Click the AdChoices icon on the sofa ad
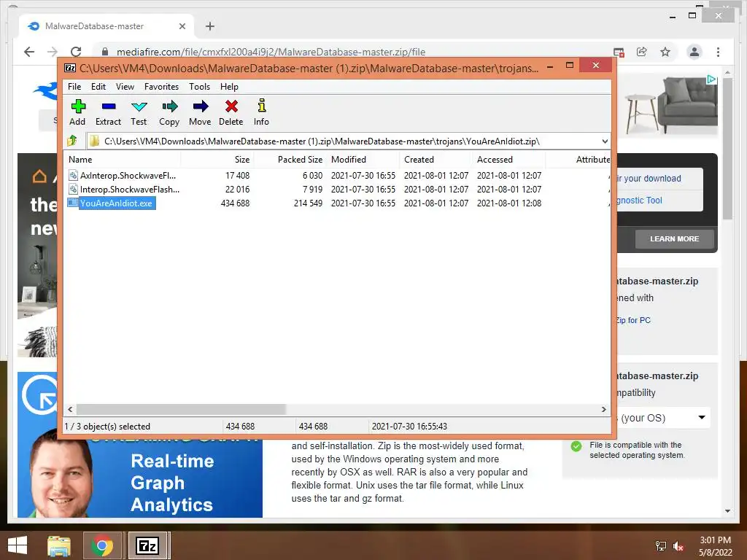 point(711,79)
